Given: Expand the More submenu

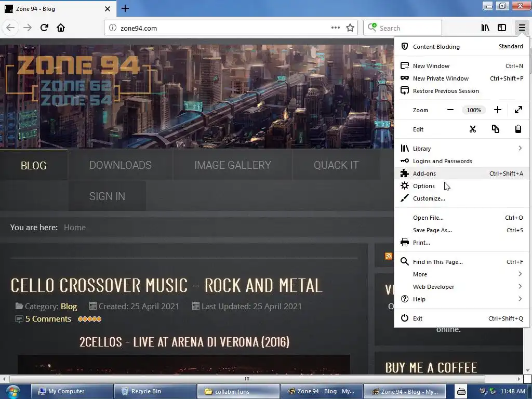Looking at the screenshot, I should coord(461,274).
